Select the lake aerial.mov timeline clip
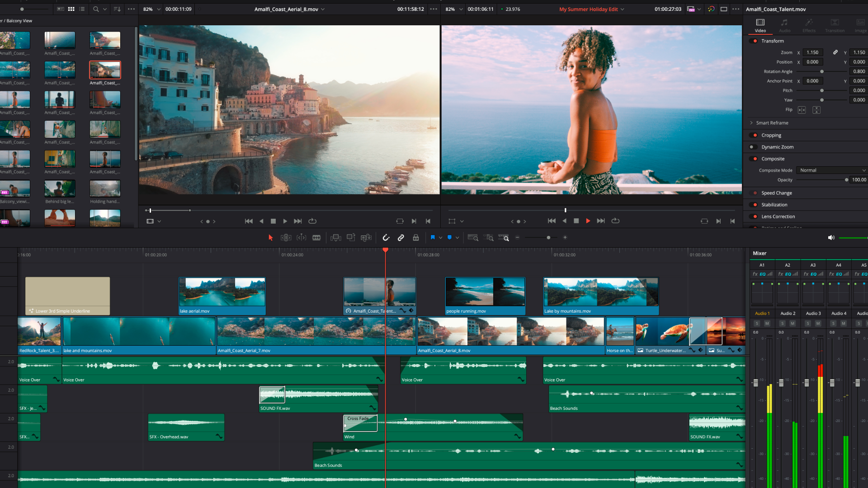 point(222,296)
